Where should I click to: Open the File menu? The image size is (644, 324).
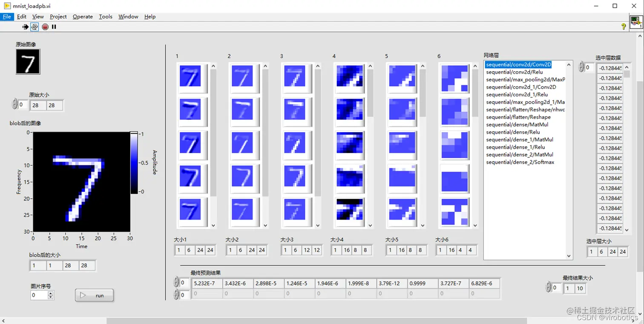7,17
